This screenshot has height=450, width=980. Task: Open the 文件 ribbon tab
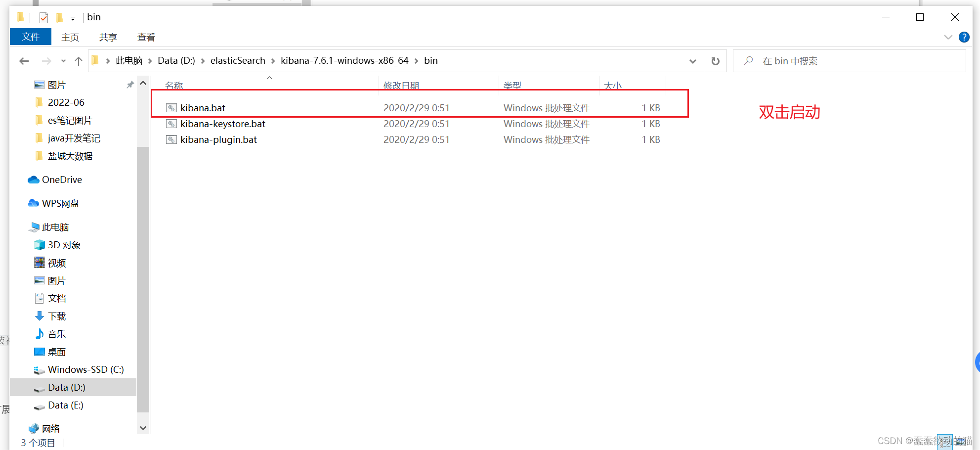[x=31, y=37]
